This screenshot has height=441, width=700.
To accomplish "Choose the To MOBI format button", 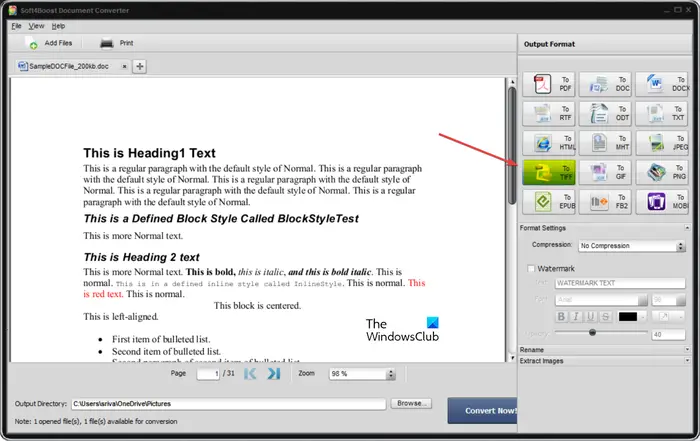I will 662,202.
